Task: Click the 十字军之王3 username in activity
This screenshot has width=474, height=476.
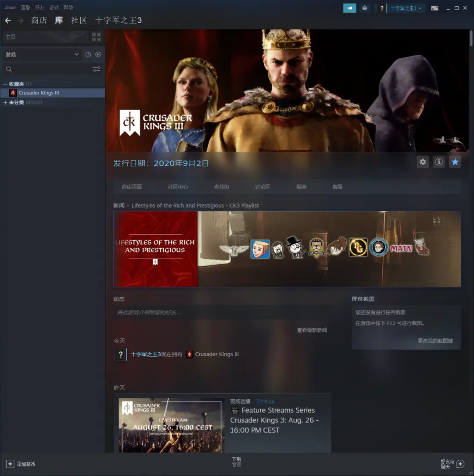Action: (146, 354)
